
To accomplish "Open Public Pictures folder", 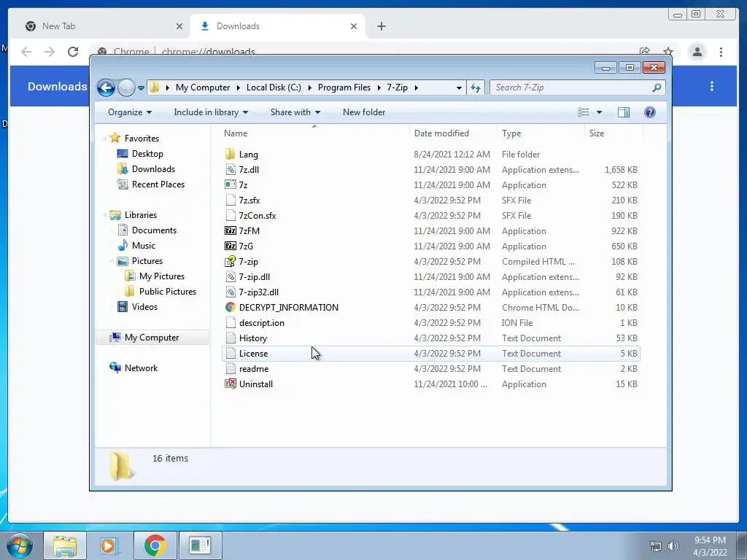I will pyautogui.click(x=167, y=292).
